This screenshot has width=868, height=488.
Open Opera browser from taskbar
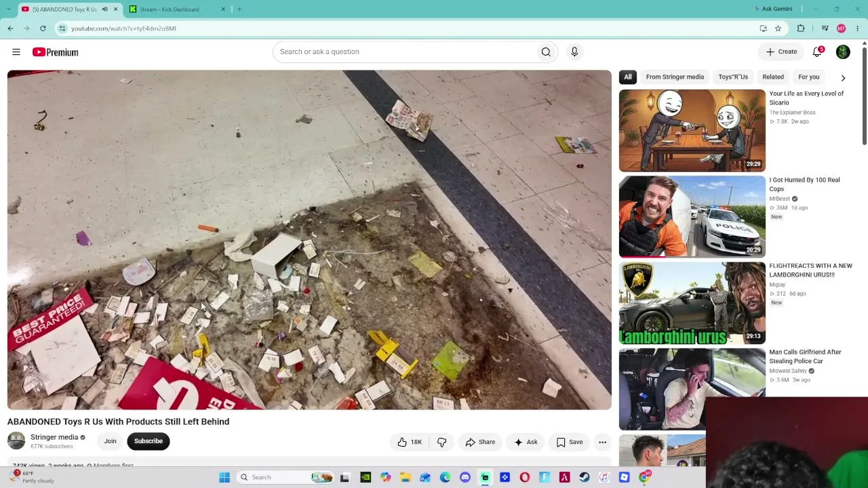[x=525, y=477]
